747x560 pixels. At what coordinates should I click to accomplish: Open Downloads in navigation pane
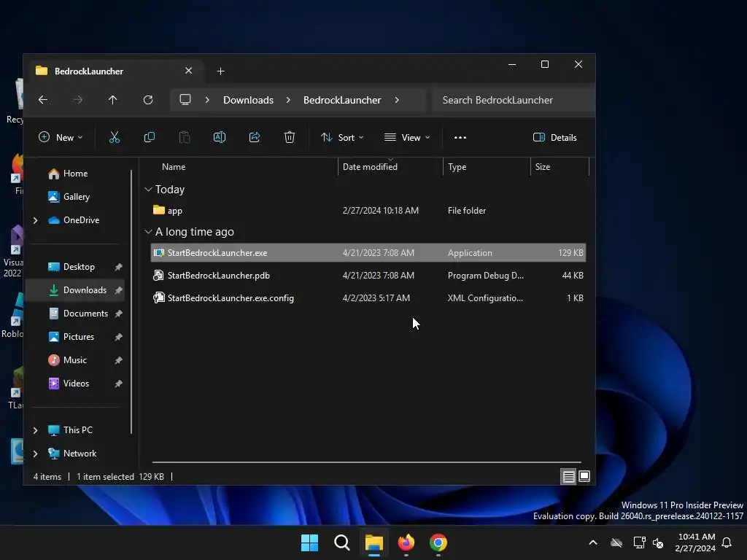pos(76,290)
